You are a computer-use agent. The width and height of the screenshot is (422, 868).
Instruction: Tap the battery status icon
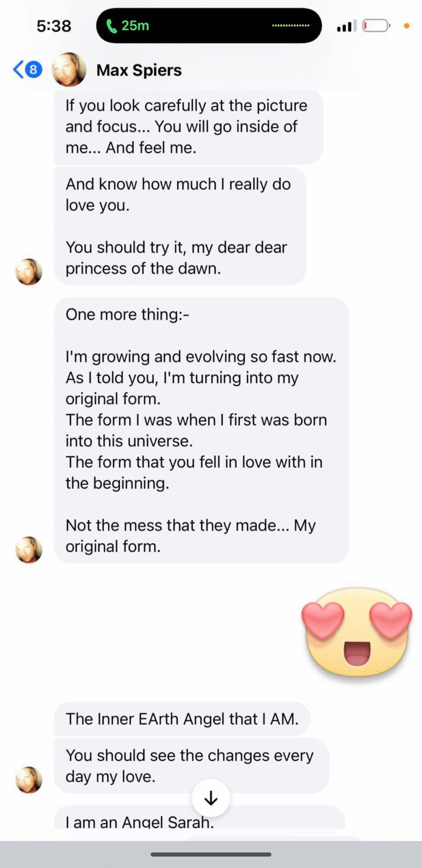coord(376,26)
